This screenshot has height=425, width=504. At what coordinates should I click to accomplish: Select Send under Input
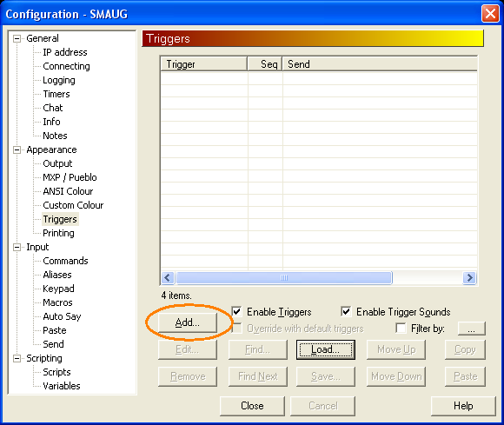pyautogui.click(x=53, y=344)
